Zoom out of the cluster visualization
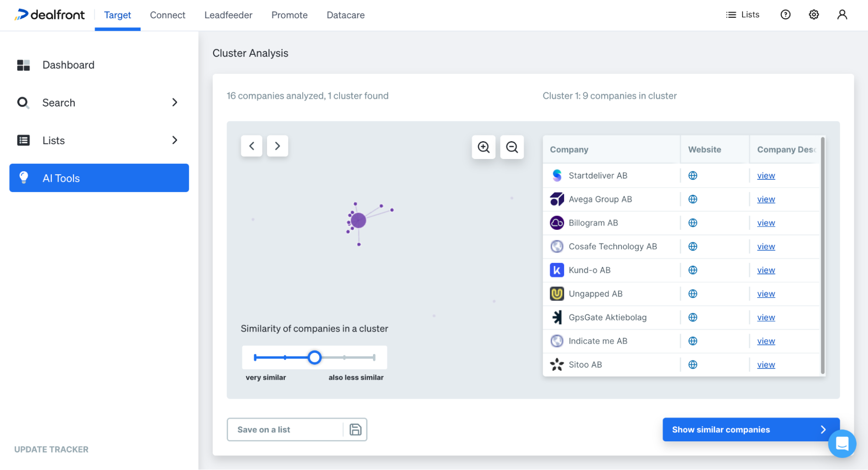 coord(512,147)
